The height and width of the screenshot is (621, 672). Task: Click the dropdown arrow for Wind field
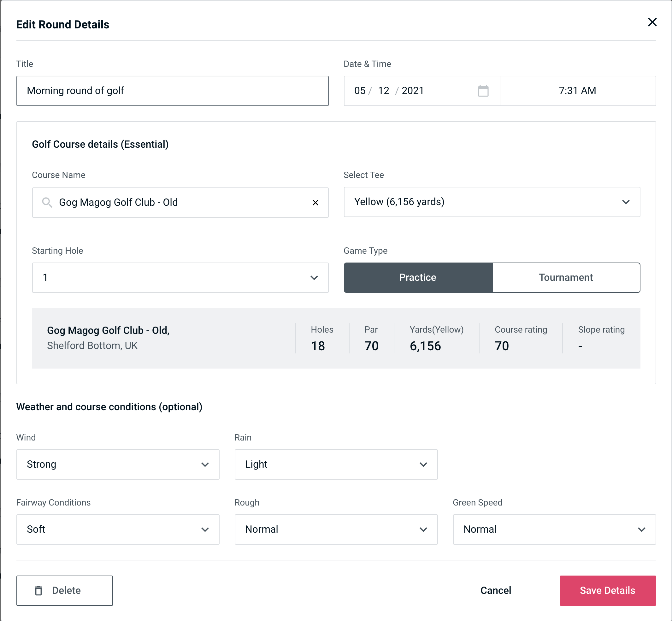pos(205,464)
